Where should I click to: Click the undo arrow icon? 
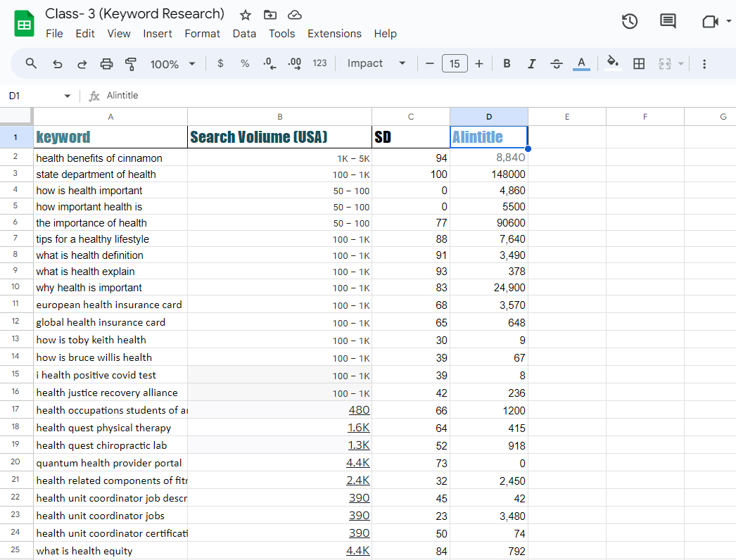pyautogui.click(x=58, y=64)
